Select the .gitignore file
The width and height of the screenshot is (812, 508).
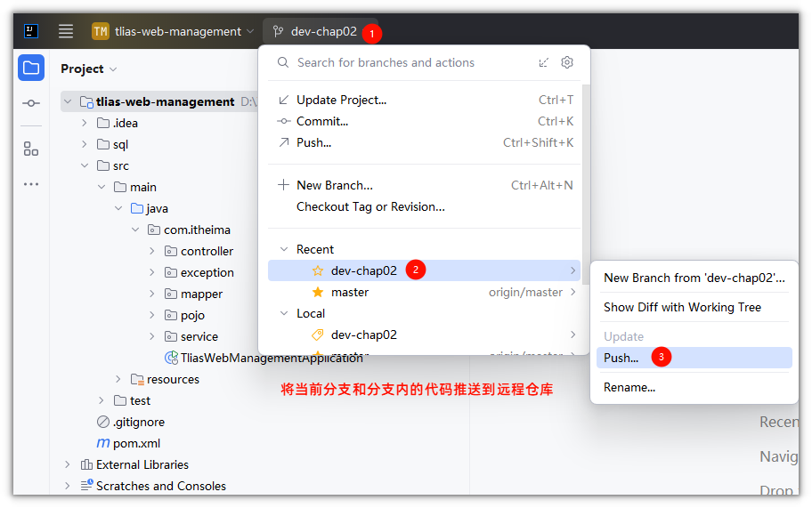click(x=139, y=422)
